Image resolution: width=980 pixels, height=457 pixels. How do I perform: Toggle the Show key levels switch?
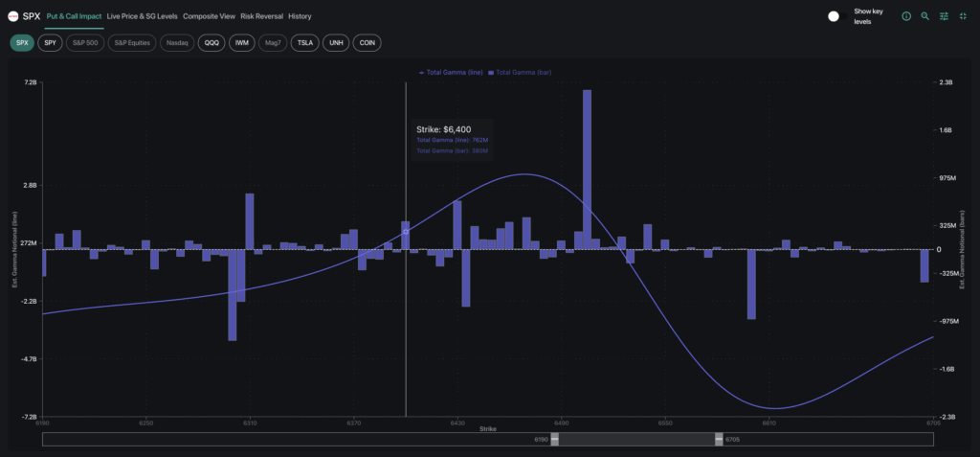coord(835,16)
